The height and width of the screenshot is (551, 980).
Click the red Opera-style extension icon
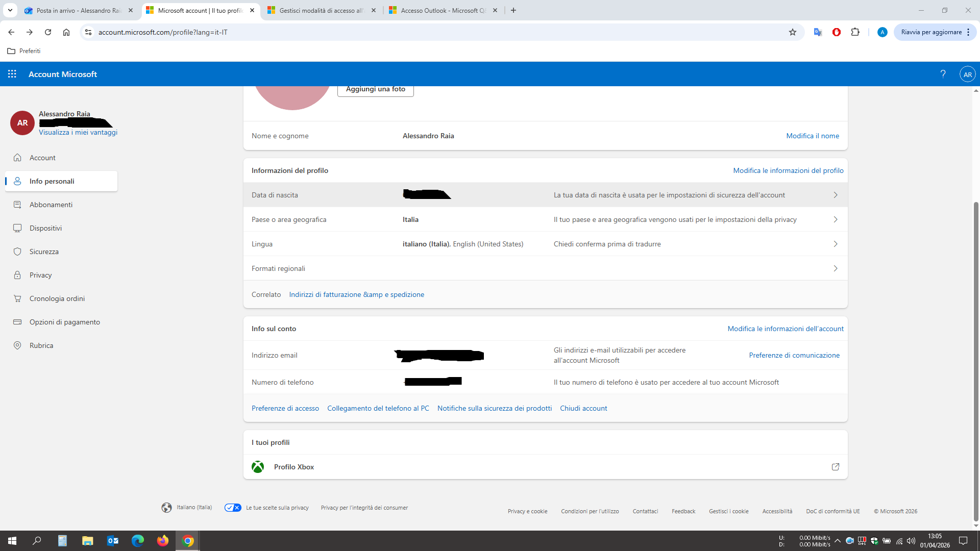point(837,32)
